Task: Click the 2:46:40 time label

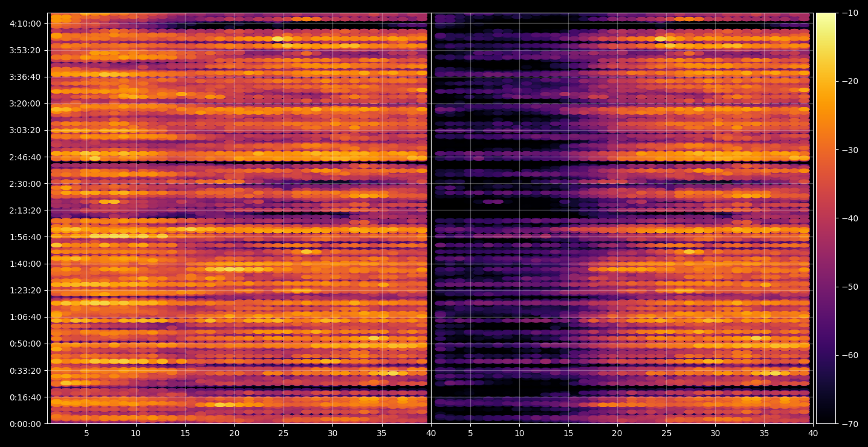Action: point(25,157)
